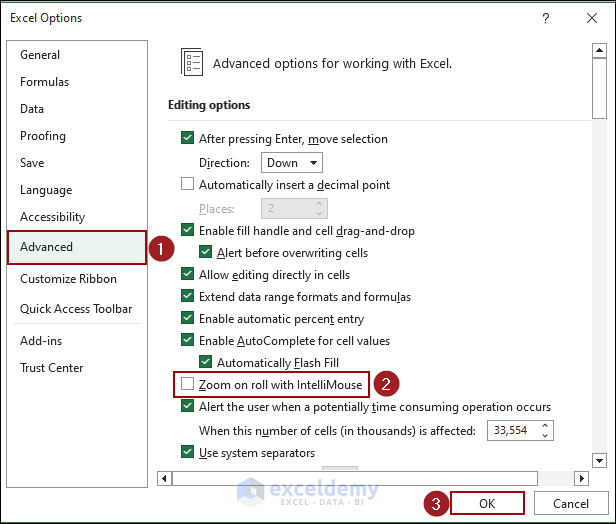
Task: Uncheck Enable AutoComplete for cell values
Action: (187, 341)
